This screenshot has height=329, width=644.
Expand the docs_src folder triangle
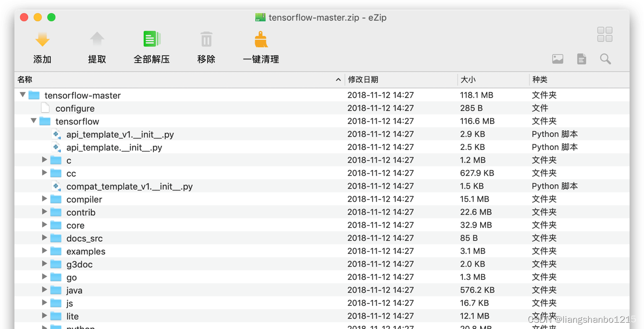coord(45,238)
